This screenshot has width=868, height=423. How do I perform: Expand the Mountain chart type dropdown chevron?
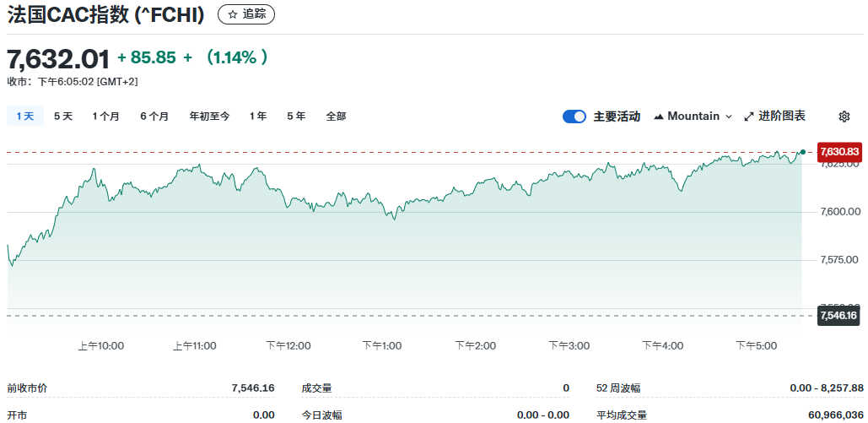point(729,117)
